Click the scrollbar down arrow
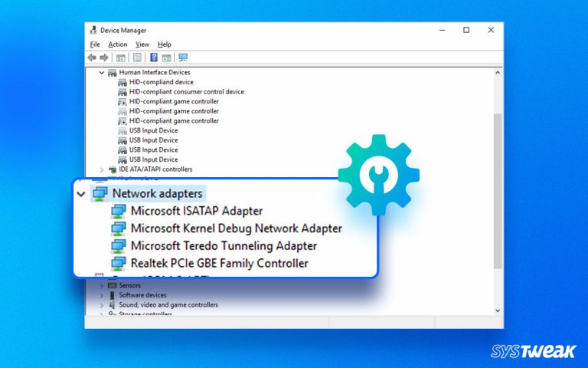The image size is (588, 368). [498, 310]
